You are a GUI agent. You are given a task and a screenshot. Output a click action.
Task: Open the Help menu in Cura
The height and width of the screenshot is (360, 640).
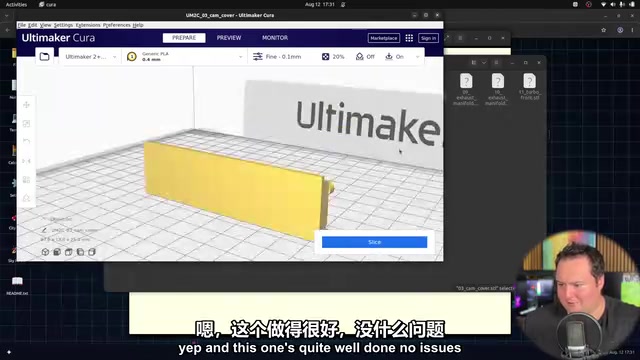[138, 25]
